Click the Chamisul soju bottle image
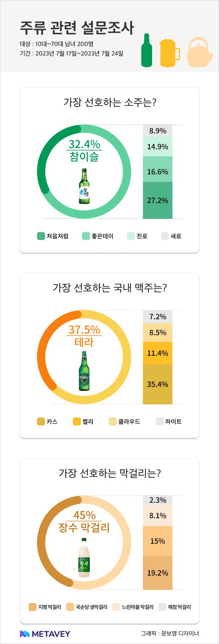 click(x=84, y=186)
